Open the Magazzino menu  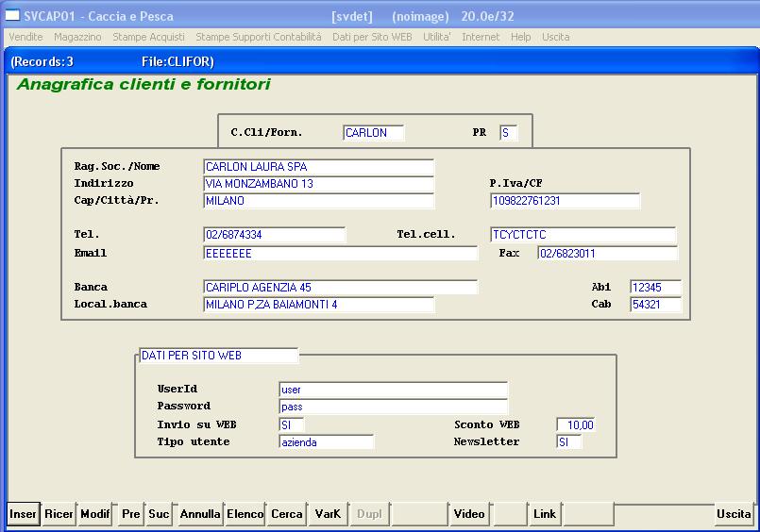(77, 37)
